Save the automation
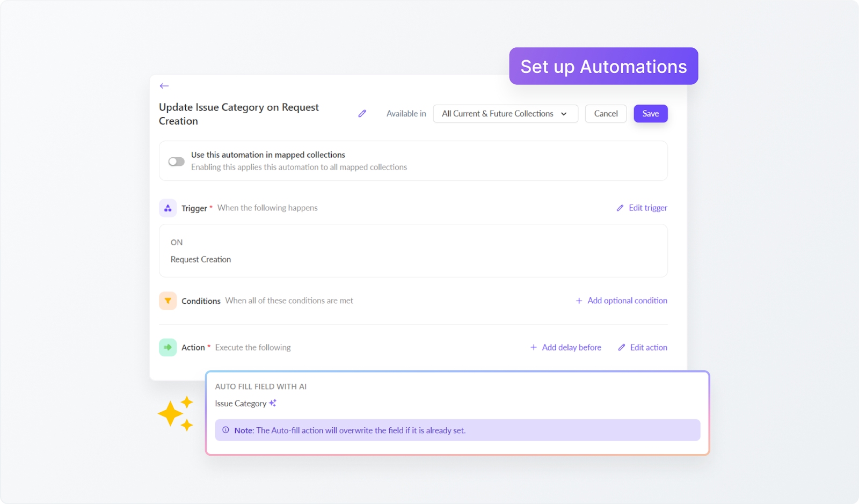 pyautogui.click(x=651, y=114)
